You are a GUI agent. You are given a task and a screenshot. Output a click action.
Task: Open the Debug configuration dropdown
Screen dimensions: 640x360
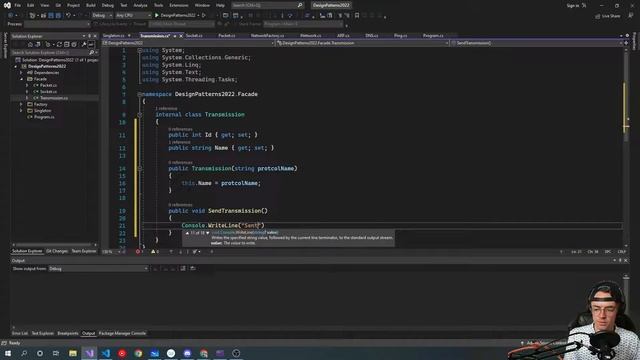pyautogui.click(x=102, y=16)
